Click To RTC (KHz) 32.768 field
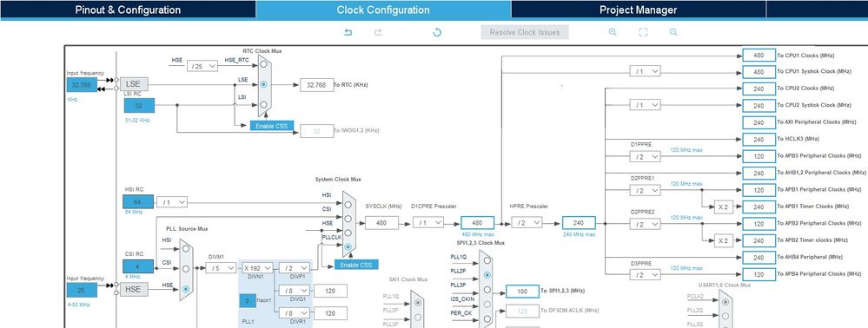Viewport: 868px width, 328px height. [316, 85]
